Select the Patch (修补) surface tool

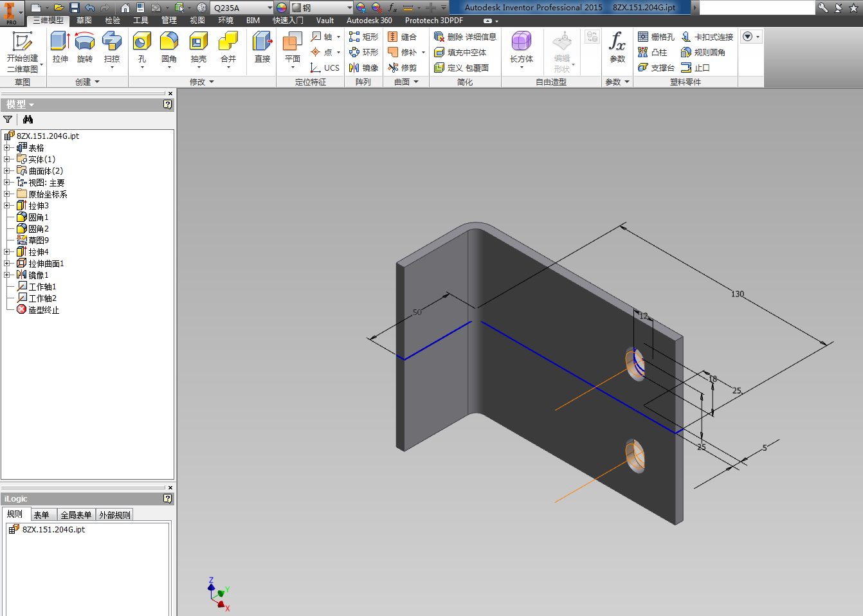(402, 52)
